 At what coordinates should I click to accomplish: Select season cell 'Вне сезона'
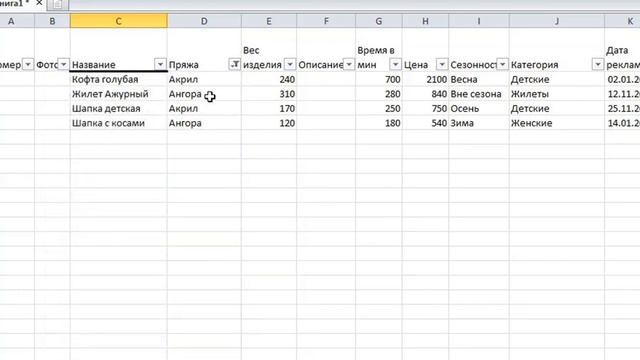point(479,94)
